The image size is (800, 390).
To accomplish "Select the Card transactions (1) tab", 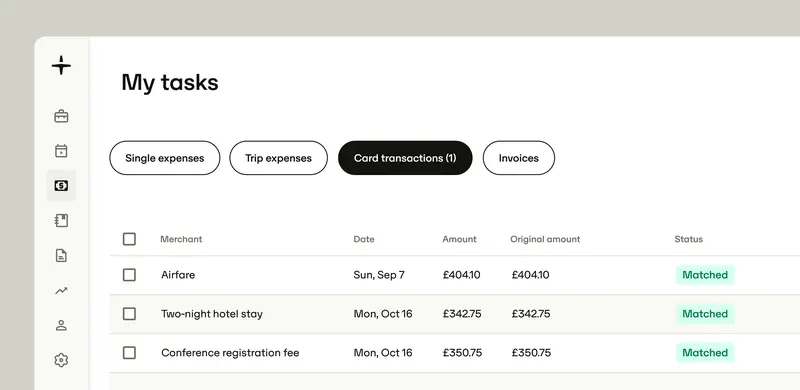I will pos(405,158).
